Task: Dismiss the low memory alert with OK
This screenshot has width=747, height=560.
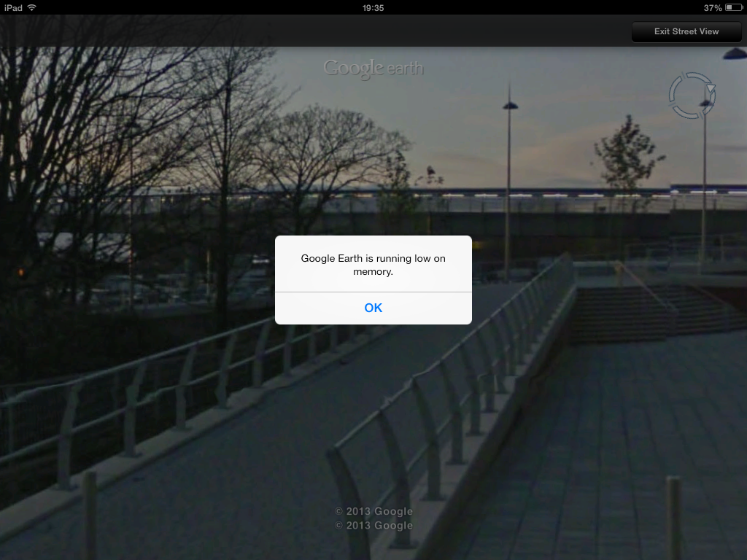Action: (x=373, y=308)
